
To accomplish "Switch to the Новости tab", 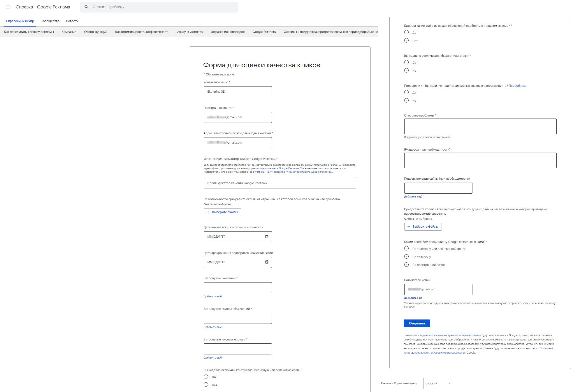I will pyautogui.click(x=72, y=21).
